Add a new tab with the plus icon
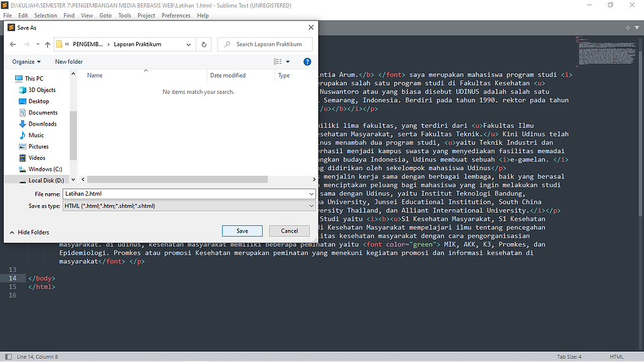 628,28
